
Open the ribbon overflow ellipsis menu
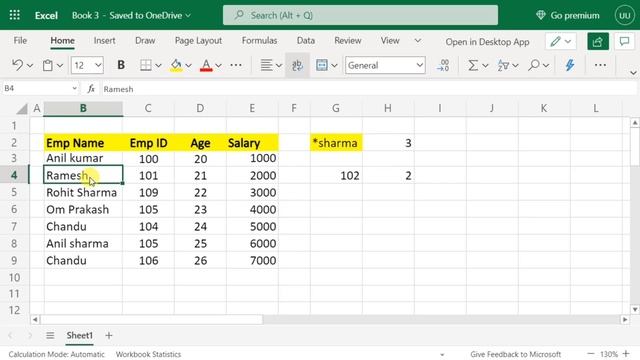[600, 65]
